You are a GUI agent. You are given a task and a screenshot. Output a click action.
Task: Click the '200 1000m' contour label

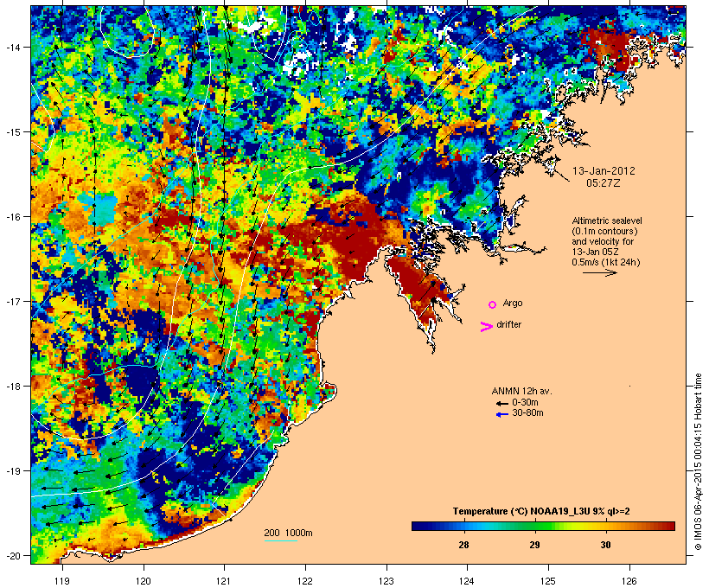[x=288, y=533]
